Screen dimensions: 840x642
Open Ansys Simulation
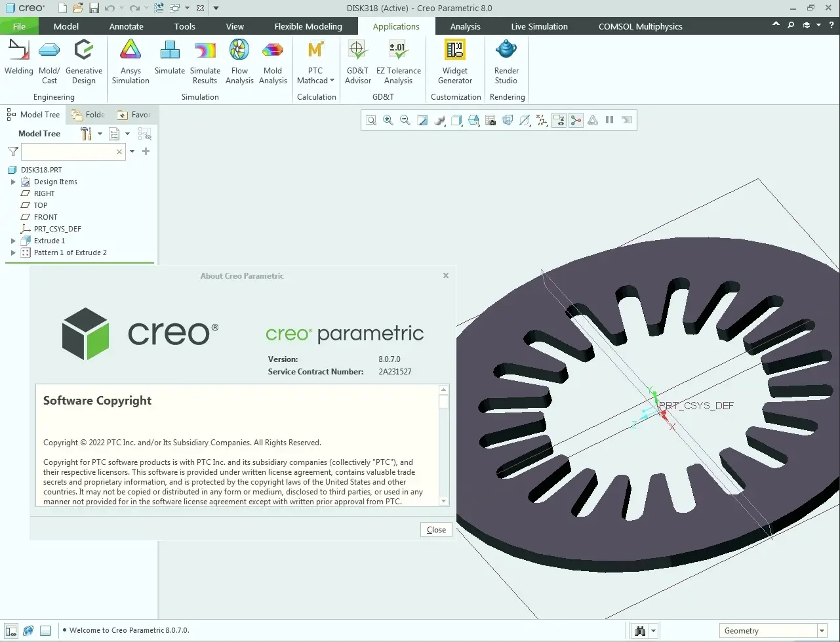coord(130,62)
